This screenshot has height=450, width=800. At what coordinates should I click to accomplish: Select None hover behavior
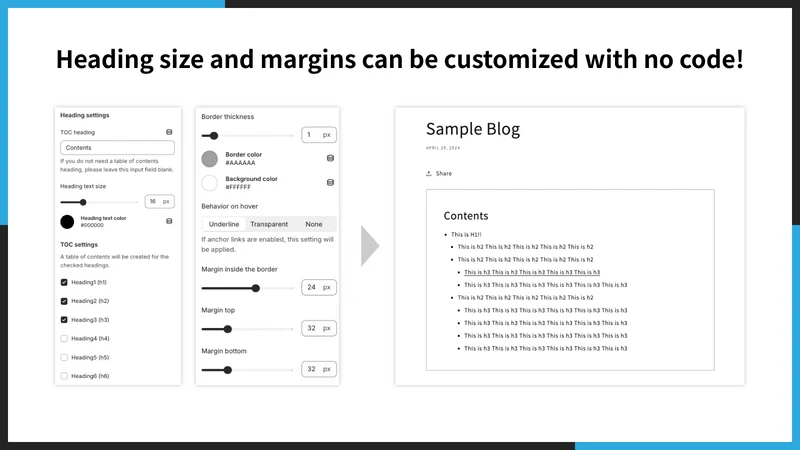coord(314,224)
